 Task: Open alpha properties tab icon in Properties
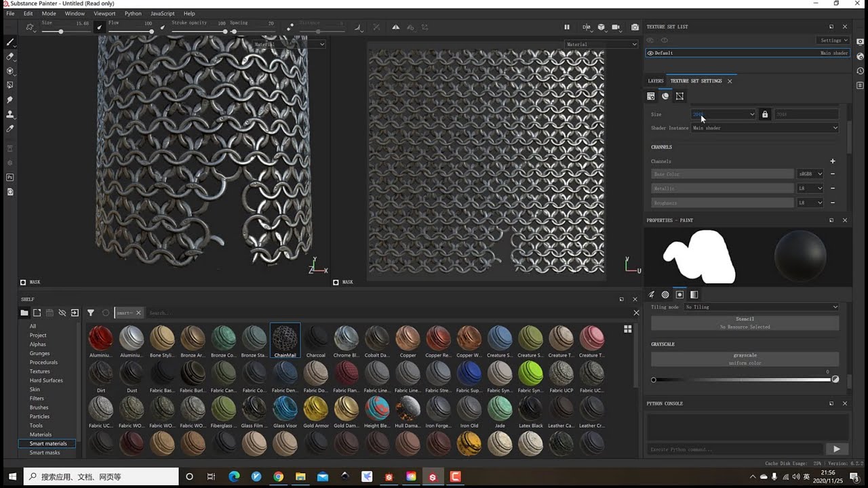665,294
